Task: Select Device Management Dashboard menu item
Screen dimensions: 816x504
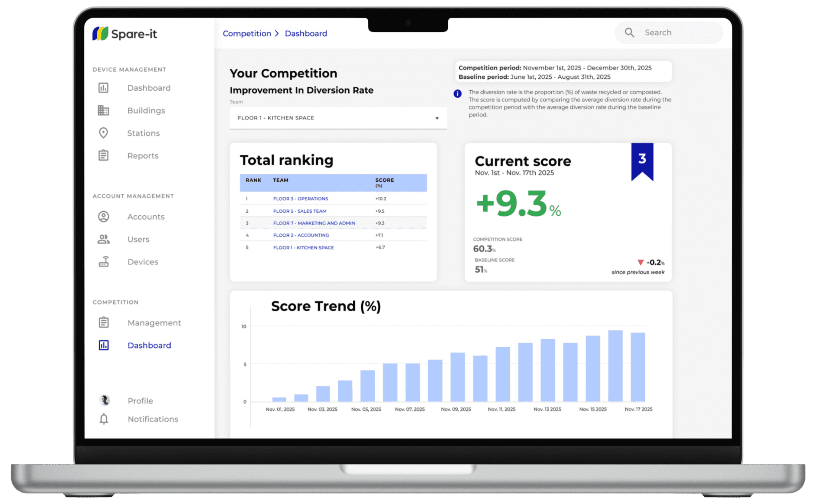Action: tap(149, 88)
